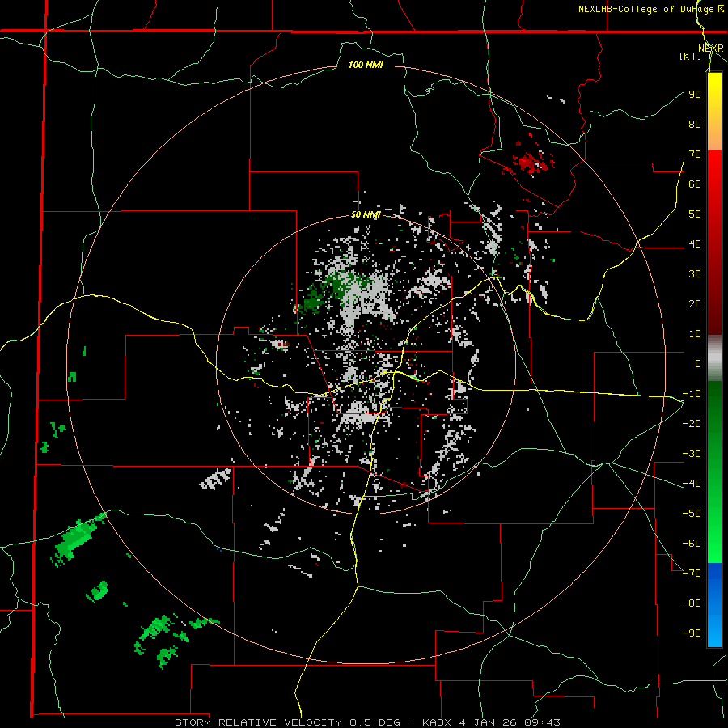Pick the -90 label on color scale

(692, 633)
